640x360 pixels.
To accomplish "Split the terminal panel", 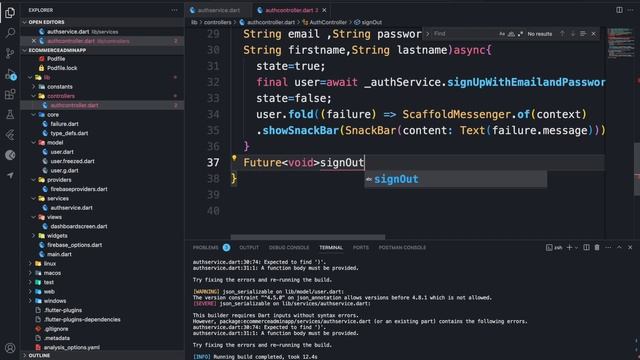I will pyautogui.click(x=587, y=247).
